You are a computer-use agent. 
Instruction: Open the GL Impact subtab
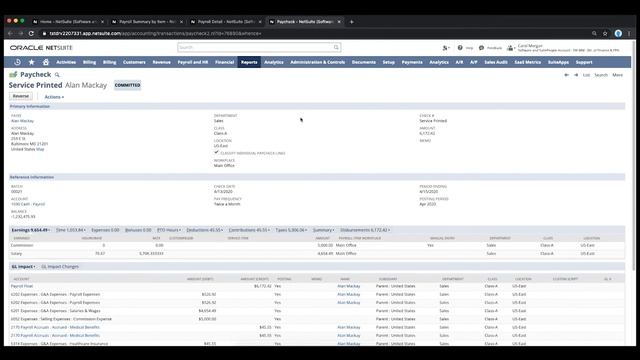tap(23, 267)
